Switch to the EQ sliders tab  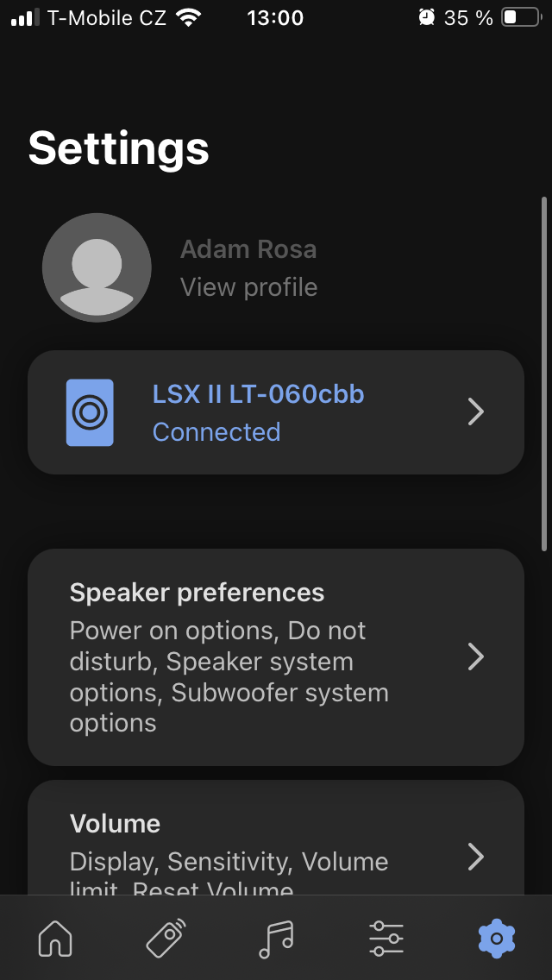click(x=386, y=939)
